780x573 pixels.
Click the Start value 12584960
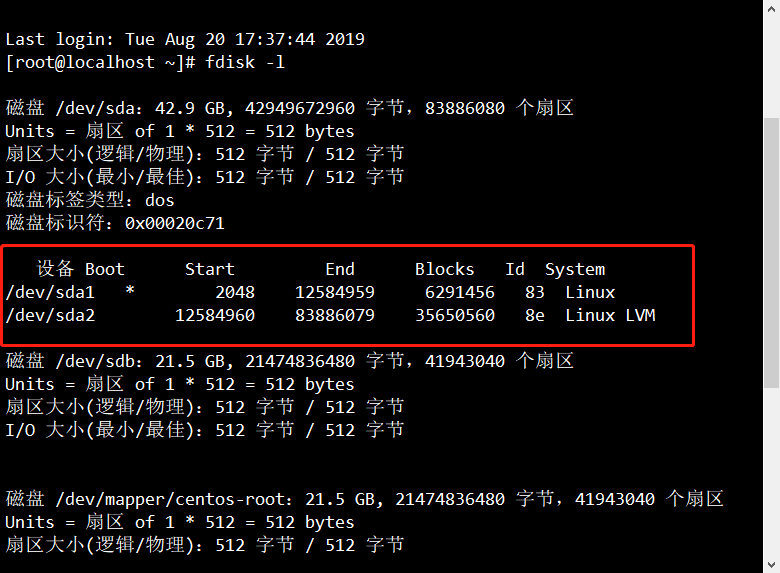tap(215, 315)
